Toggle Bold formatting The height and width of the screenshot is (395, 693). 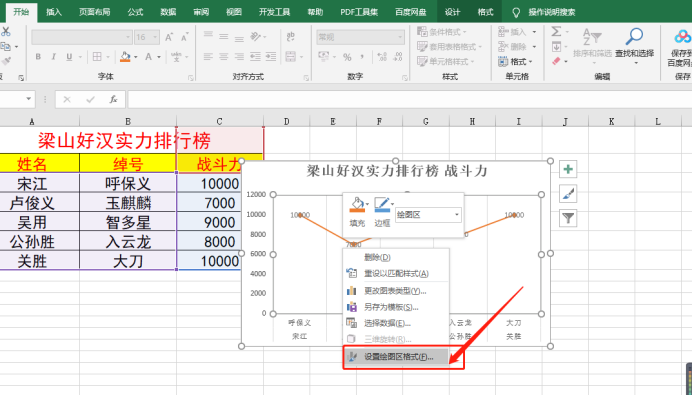coord(38,57)
